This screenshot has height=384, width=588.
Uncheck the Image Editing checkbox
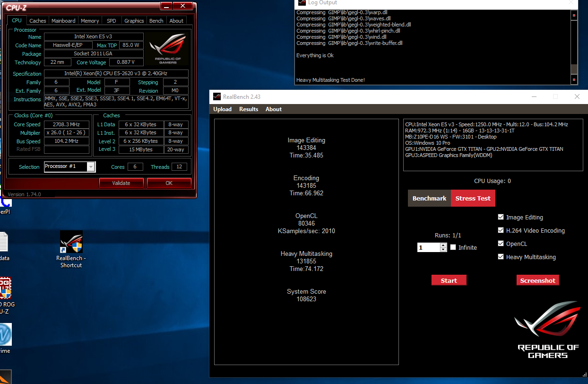[501, 217]
